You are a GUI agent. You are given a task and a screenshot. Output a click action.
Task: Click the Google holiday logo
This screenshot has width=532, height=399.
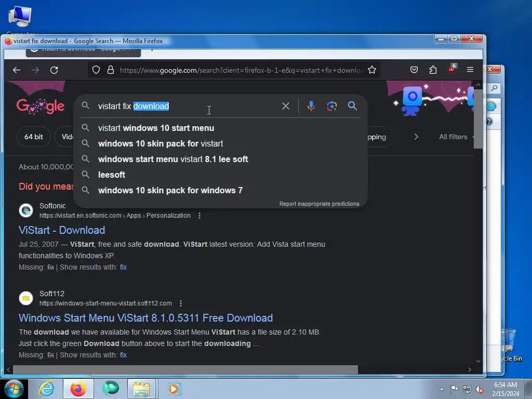(x=41, y=106)
